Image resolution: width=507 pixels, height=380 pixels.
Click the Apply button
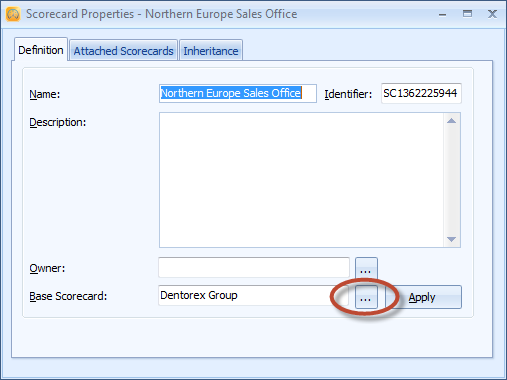point(423,297)
